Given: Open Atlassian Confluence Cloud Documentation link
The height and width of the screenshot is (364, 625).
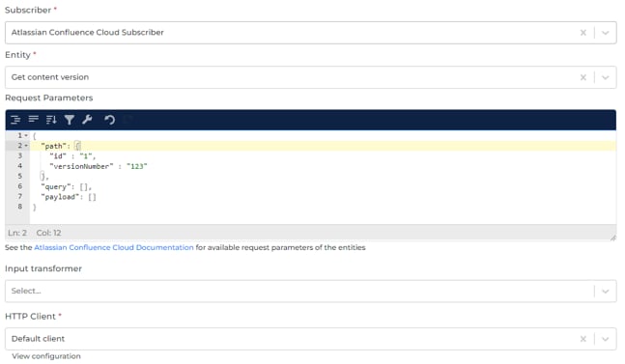Looking at the screenshot, I should pos(114,247).
